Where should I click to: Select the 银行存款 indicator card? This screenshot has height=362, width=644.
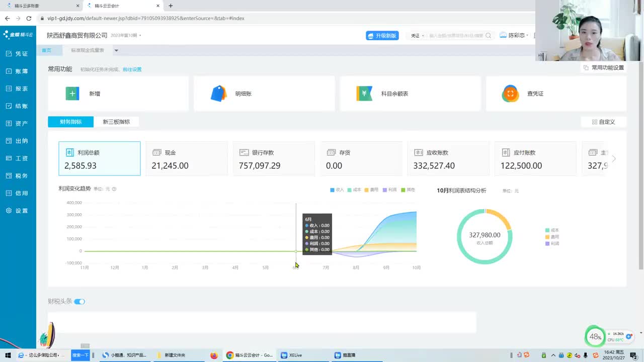point(274,158)
